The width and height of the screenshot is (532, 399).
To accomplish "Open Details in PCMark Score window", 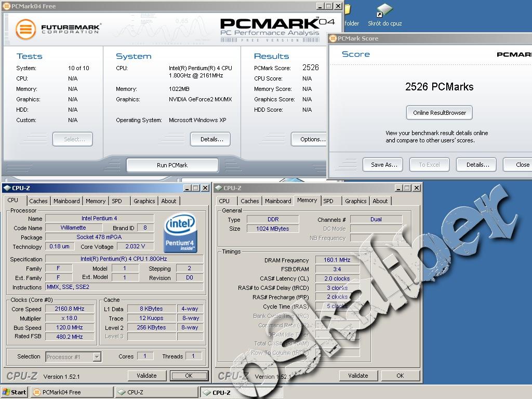I will point(476,165).
